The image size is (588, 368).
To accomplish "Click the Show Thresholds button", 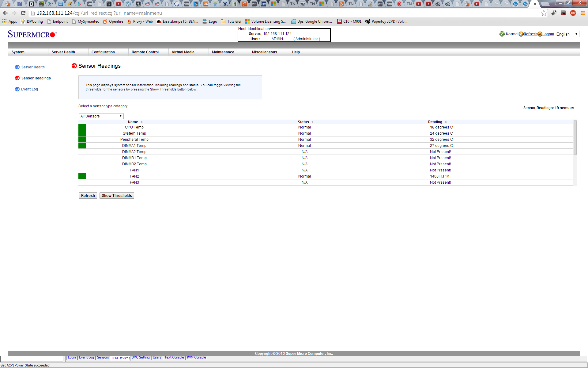I will coord(117,196).
